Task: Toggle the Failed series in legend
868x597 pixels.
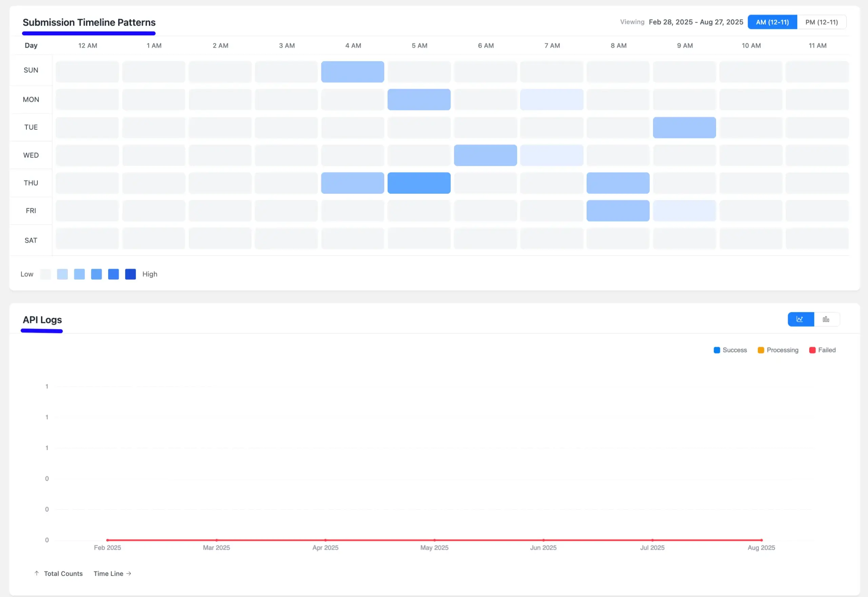Action: pos(822,350)
